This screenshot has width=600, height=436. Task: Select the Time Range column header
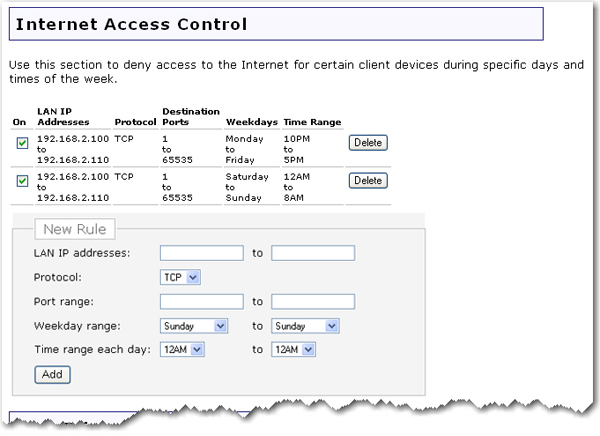coord(312,122)
